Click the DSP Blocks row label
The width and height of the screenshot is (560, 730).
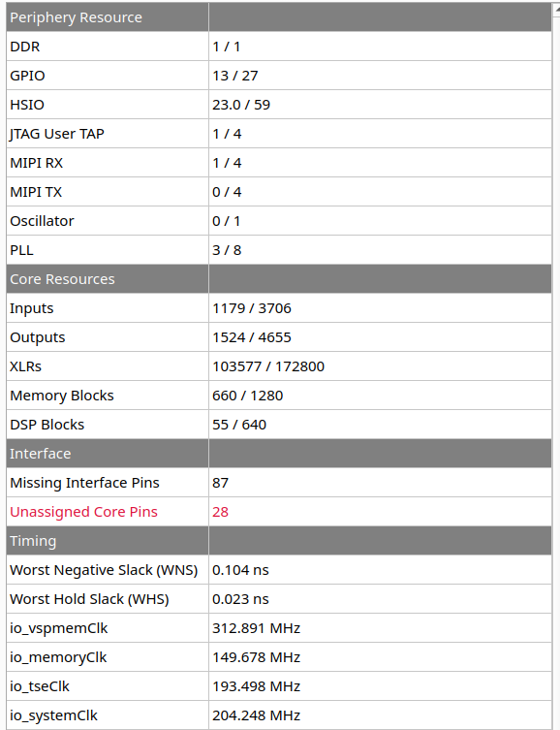47,425
